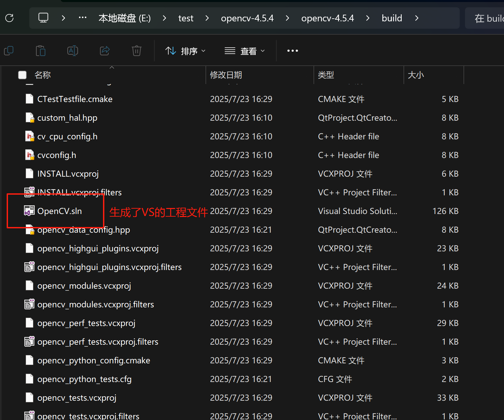Viewport: 504px width, 420px height.
Task: Click the Copy icon in the toolbar
Action: [9, 51]
